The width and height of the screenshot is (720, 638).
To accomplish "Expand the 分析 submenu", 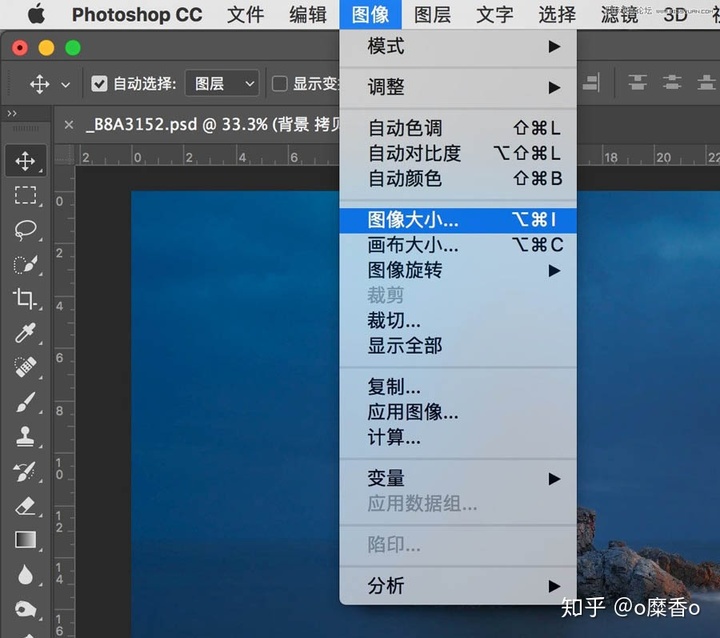I will click(458, 586).
